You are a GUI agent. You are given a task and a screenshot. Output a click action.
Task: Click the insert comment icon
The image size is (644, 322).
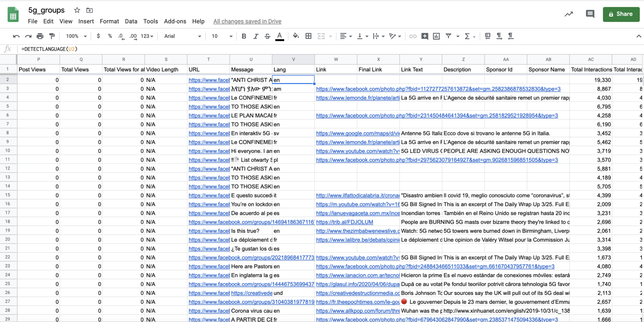tap(425, 36)
